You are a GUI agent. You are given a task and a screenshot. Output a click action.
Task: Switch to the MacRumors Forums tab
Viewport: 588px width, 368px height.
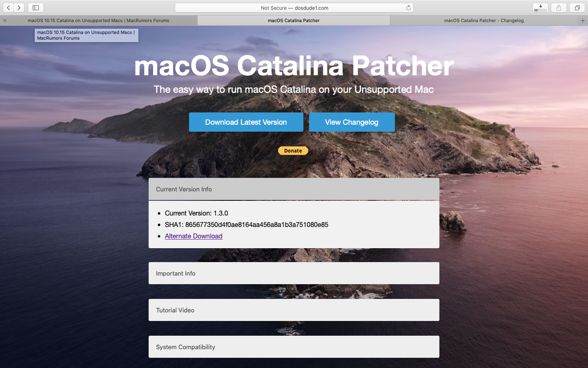coord(98,20)
